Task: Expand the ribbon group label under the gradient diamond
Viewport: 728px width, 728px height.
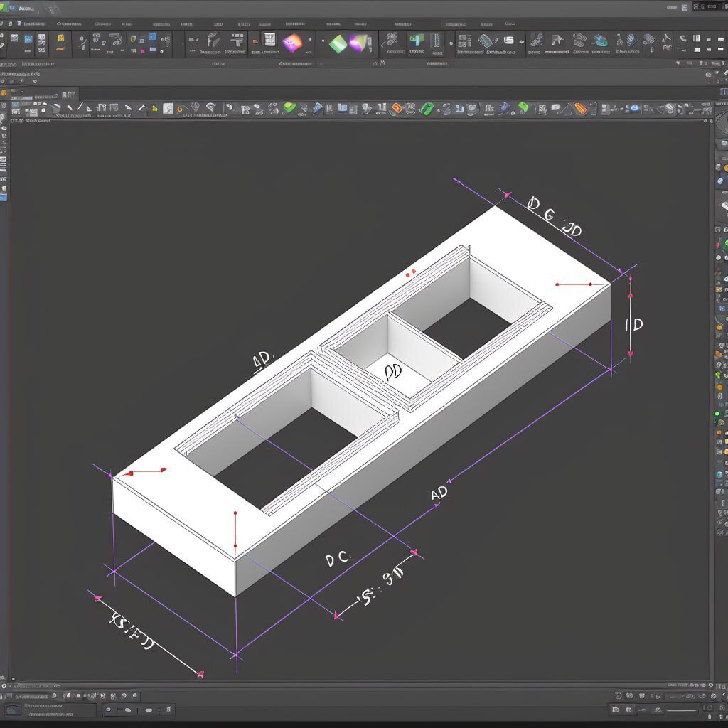Action: click(296, 63)
